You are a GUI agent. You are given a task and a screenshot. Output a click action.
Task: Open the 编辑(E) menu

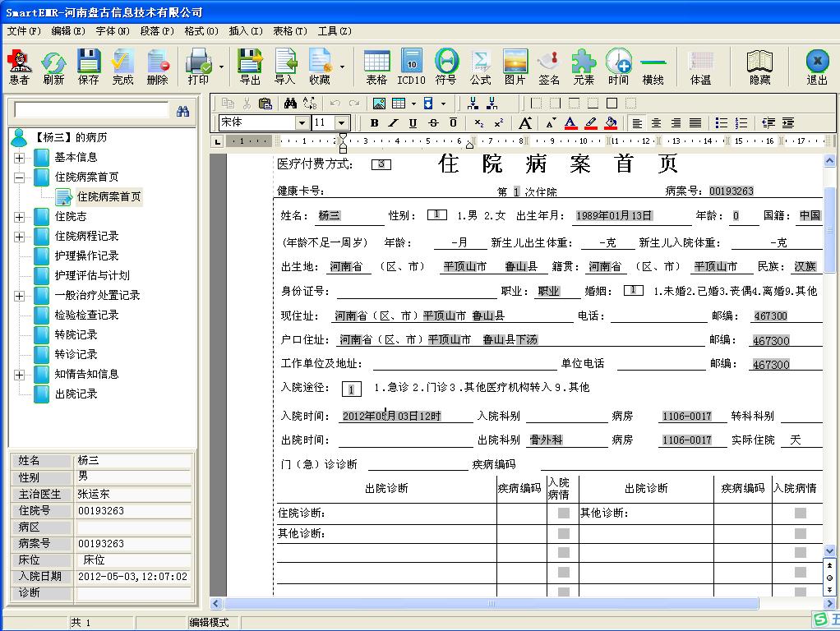(68, 31)
